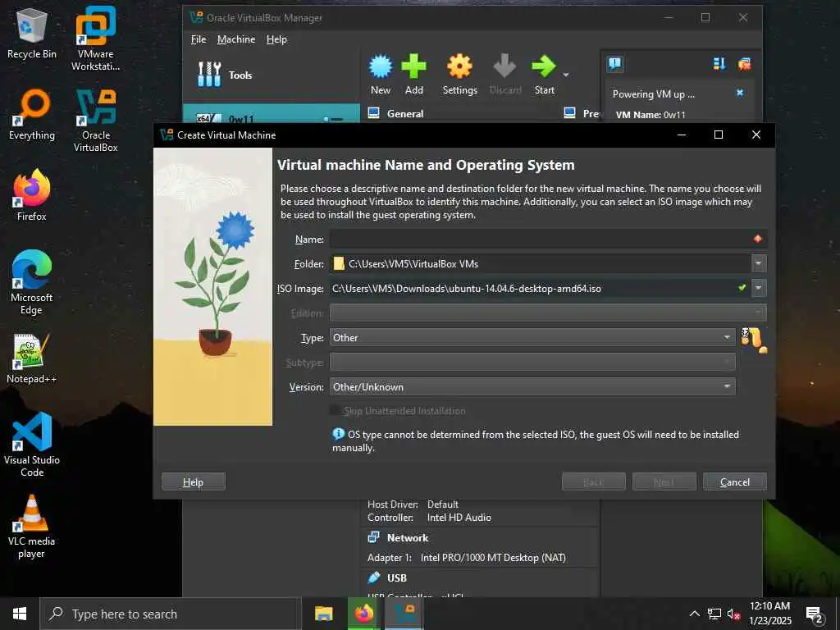Click the Microsoft Edge desktop icon
The height and width of the screenshot is (630, 840).
32,283
